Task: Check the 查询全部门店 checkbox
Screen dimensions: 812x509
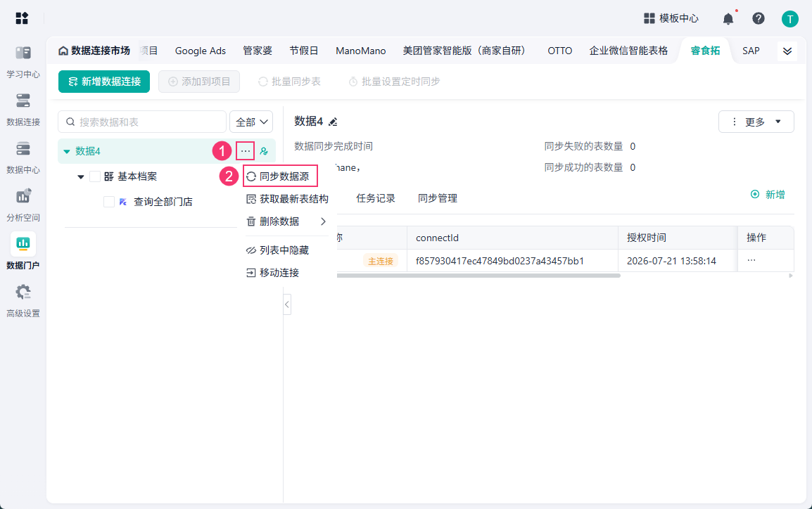Action: pos(109,202)
